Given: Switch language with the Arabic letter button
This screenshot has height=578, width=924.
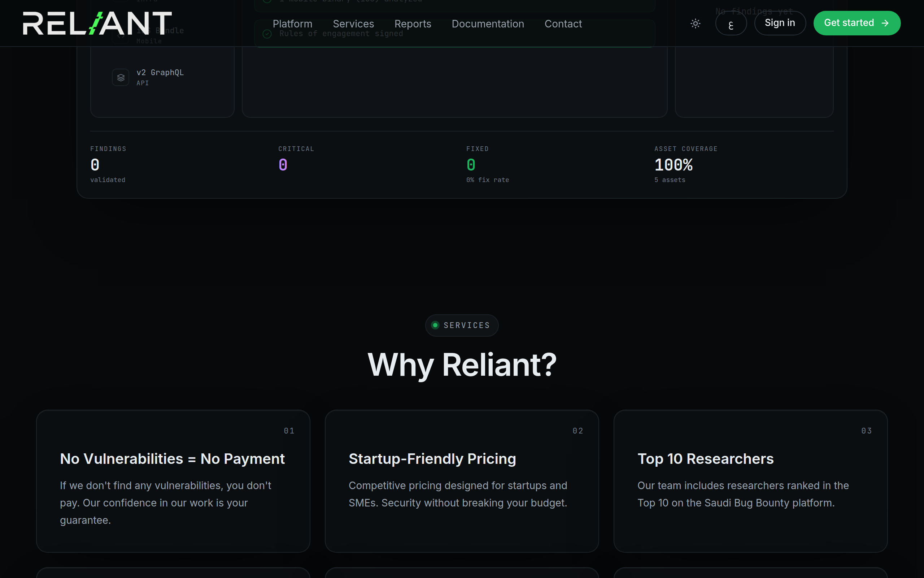Looking at the screenshot, I should 731,23.
